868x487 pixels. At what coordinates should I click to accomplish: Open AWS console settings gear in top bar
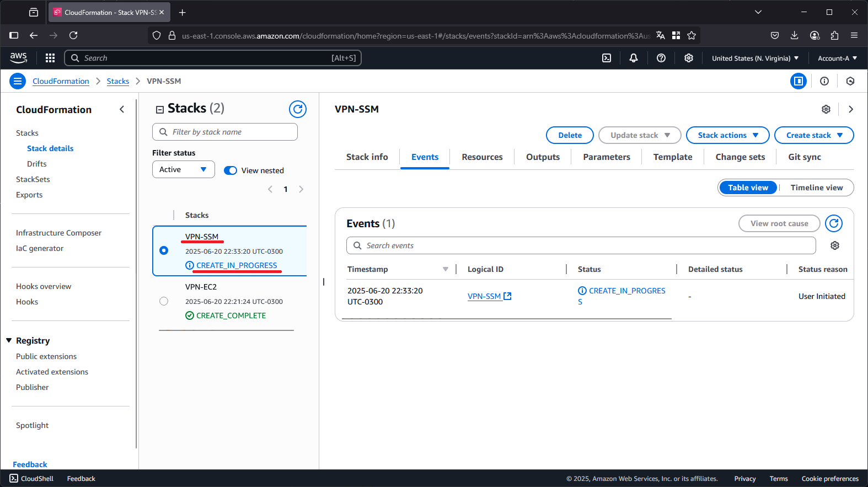tap(689, 58)
